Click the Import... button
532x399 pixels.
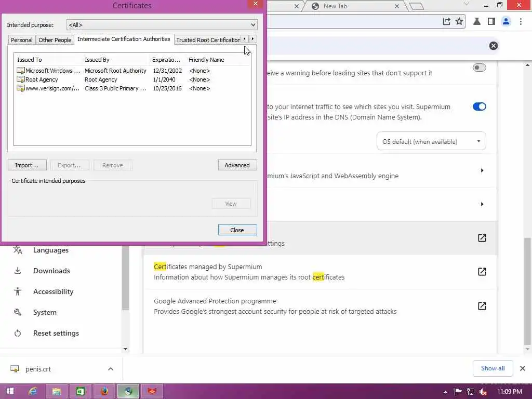point(28,165)
